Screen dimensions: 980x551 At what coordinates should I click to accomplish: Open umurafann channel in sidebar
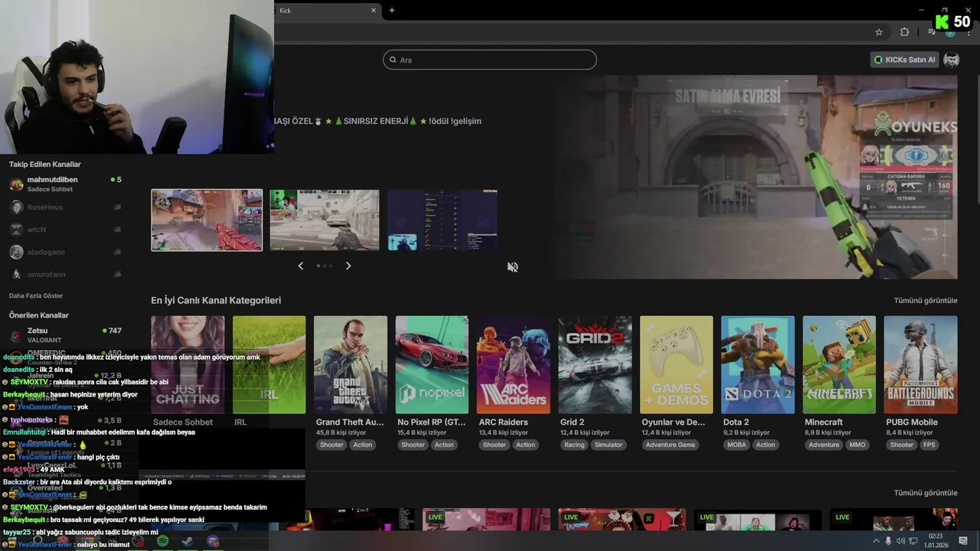65,274
